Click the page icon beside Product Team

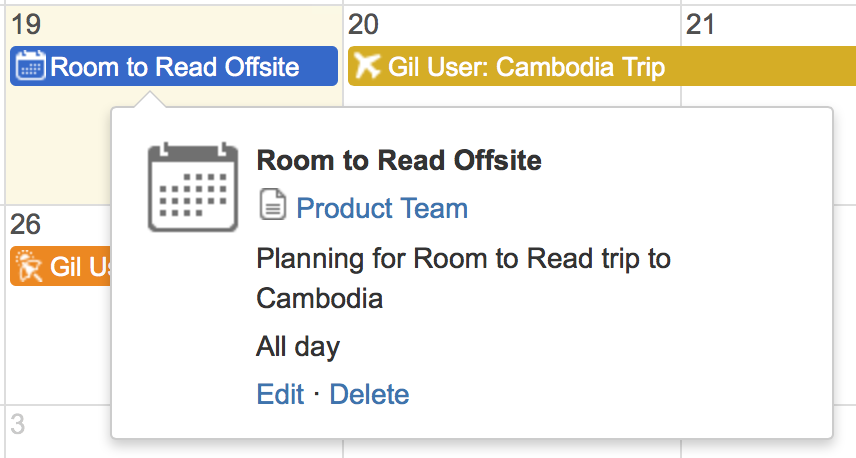(272, 208)
